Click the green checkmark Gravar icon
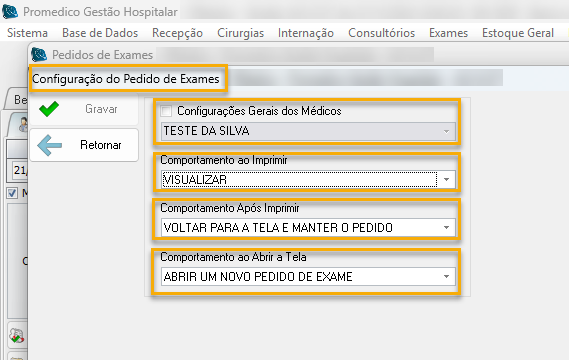569x360 pixels. click(49, 109)
